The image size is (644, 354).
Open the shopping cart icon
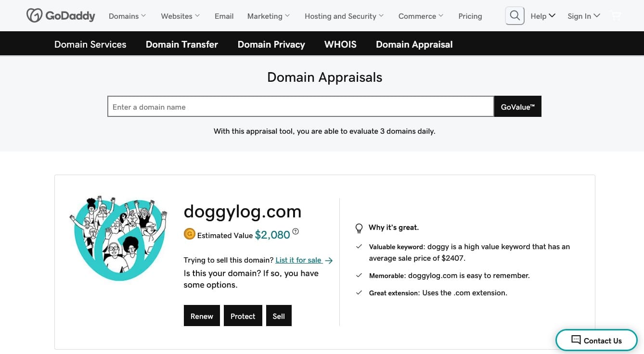coord(616,16)
